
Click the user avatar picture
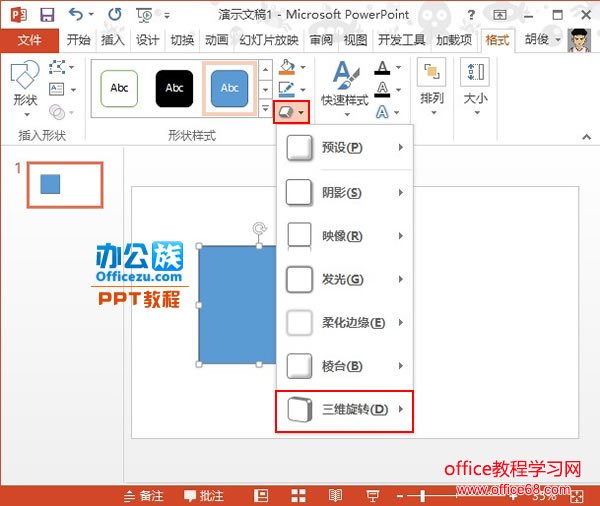[x=579, y=40]
